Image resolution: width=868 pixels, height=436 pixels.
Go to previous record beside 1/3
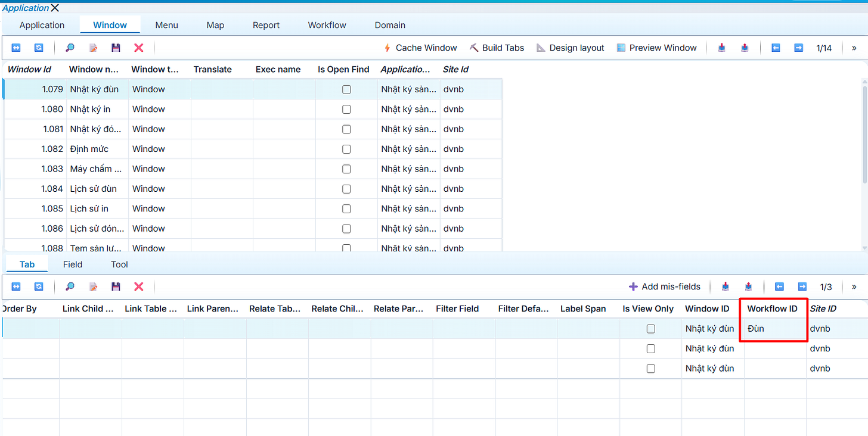[779, 286]
